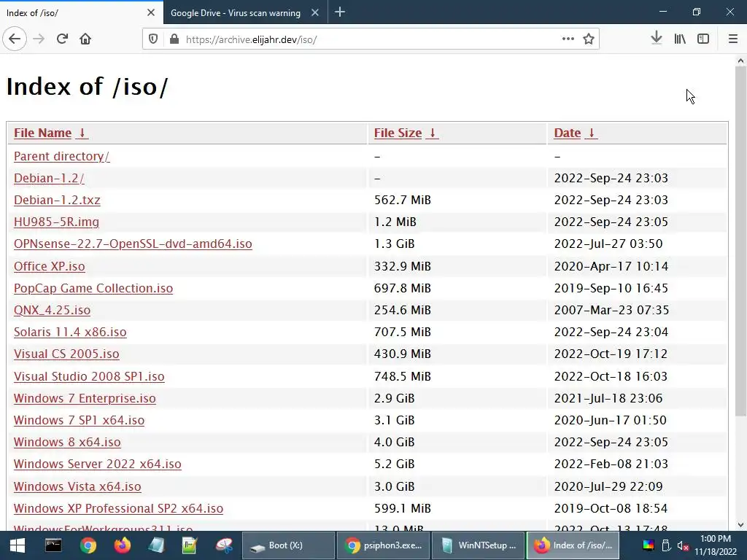Download QNX_4.25.iso

coord(52,310)
